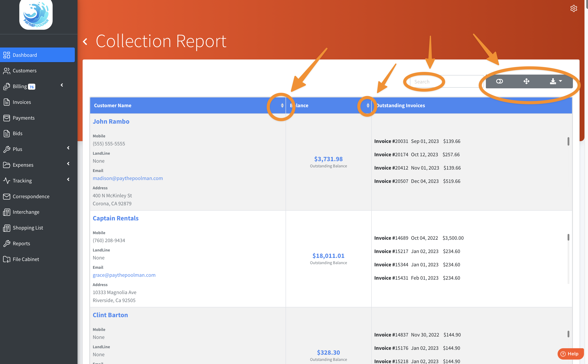Click the Shopping List icon

(x=6, y=228)
